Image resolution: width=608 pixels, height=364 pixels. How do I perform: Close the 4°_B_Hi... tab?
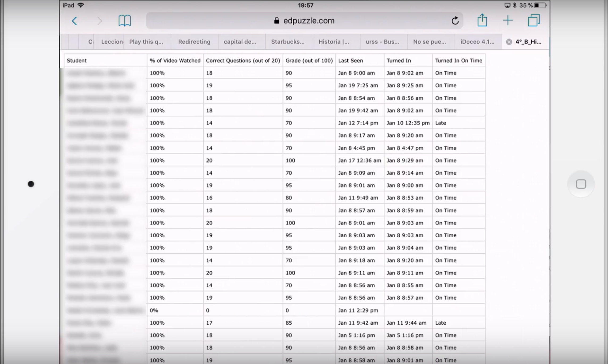tap(509, 42)
